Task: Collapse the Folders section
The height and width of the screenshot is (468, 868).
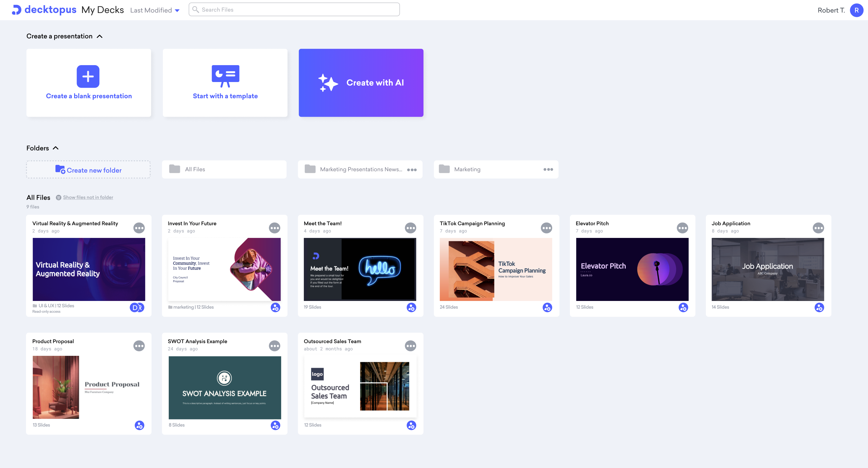Action: [x=56, y=148]
